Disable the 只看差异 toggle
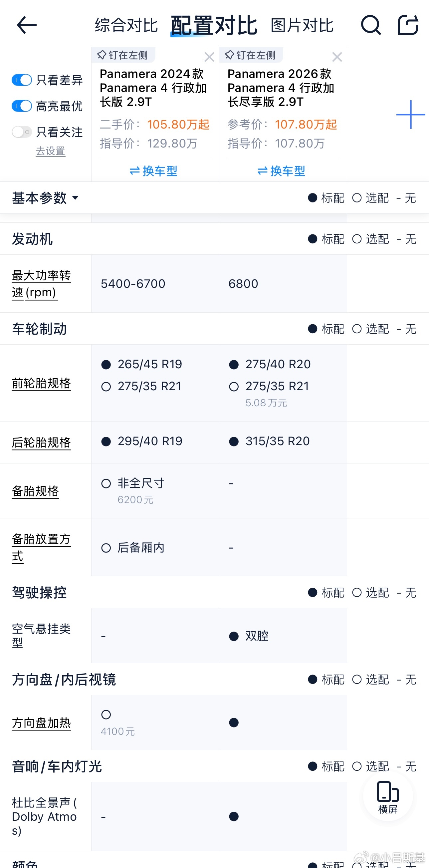The height and width of the screenshot is (868, 429). (22, 80)
